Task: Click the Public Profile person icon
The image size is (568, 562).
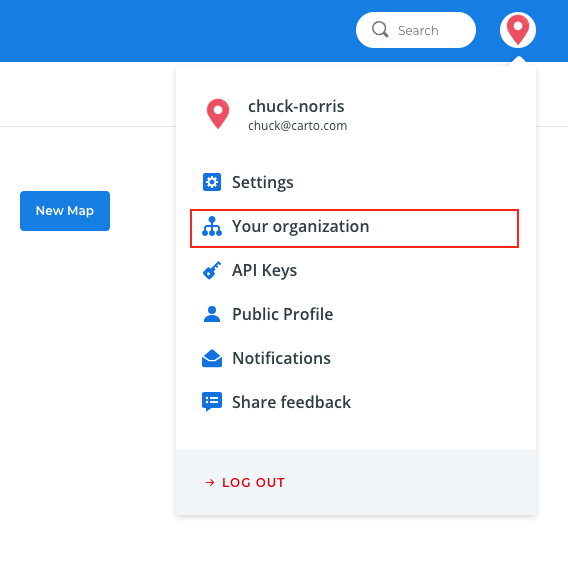Action: point(212,314)
